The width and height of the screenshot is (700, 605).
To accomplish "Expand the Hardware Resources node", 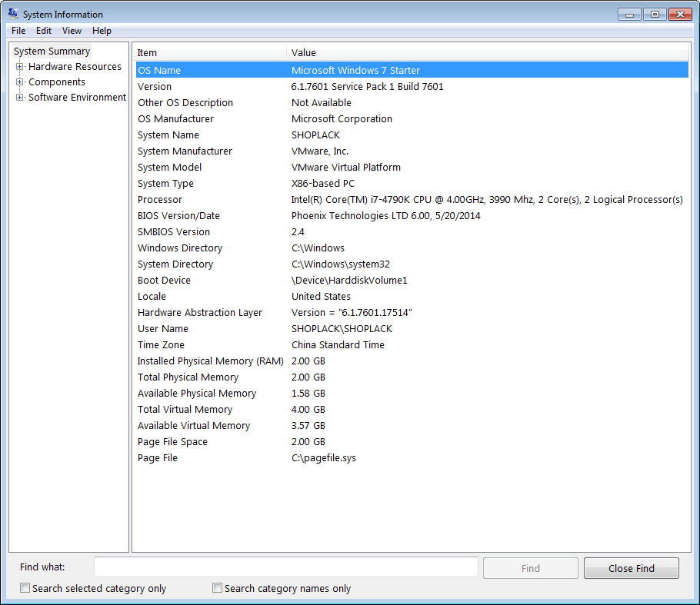I will (19, 66).
